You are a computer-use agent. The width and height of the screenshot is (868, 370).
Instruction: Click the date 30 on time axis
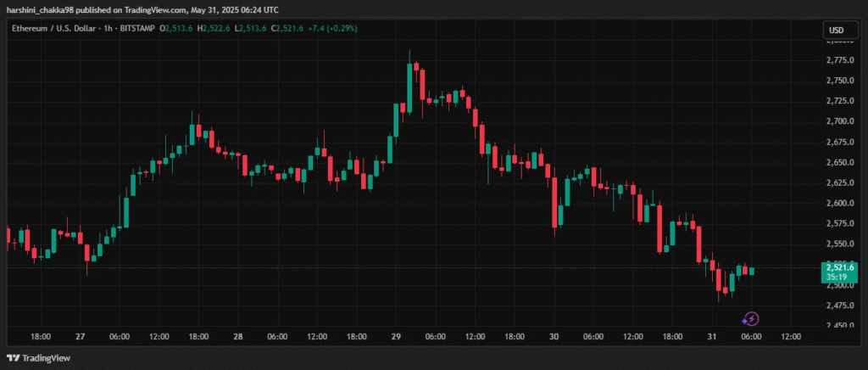click(554, 337)
